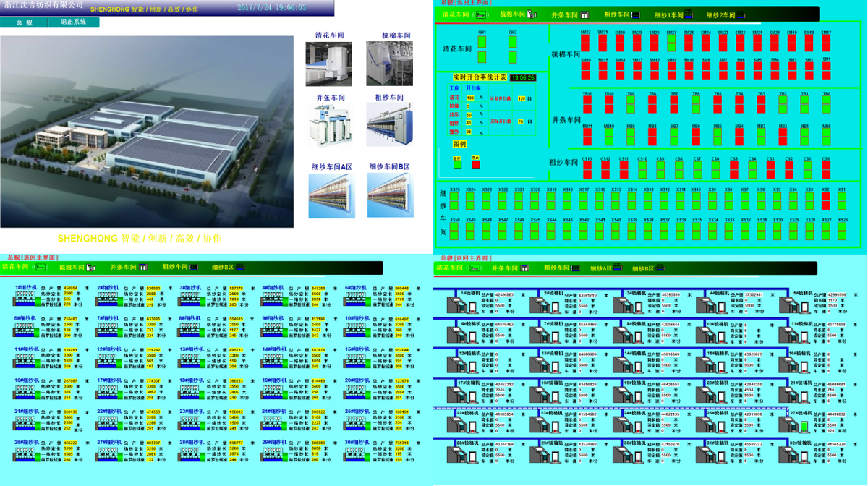Select the red CS5 roving status indicator
The width and height of the screenshot is (868, 486).
point(734,169)
